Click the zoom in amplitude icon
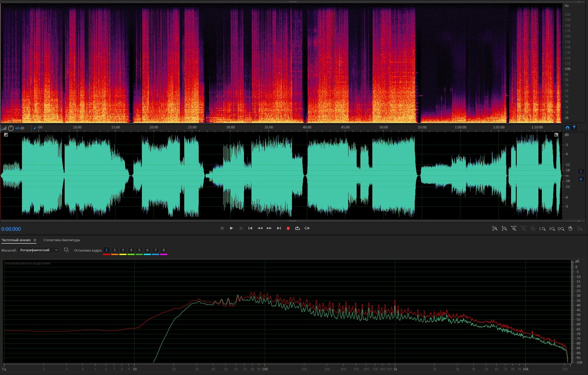Screen dimensions: 588x375 click(495, 229)
